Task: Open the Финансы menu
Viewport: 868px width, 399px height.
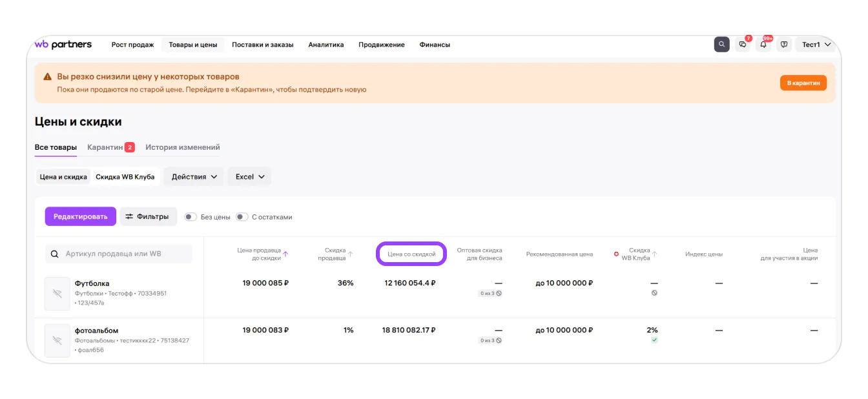Action: pos(435,45)
